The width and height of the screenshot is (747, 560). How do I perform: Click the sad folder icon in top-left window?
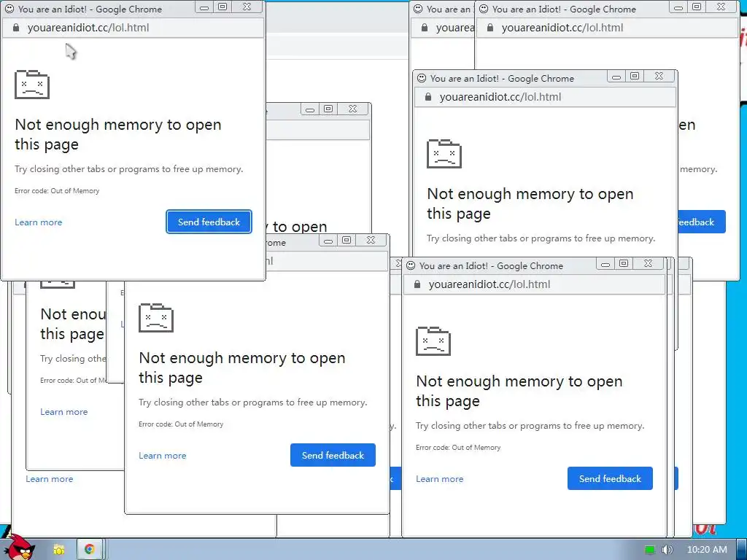[x=32, y=85]
